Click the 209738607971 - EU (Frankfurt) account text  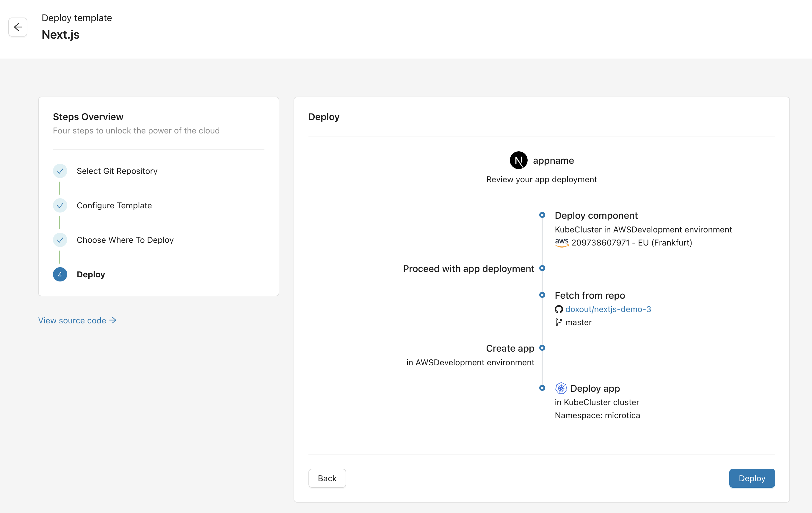click(x=631, y=243)
